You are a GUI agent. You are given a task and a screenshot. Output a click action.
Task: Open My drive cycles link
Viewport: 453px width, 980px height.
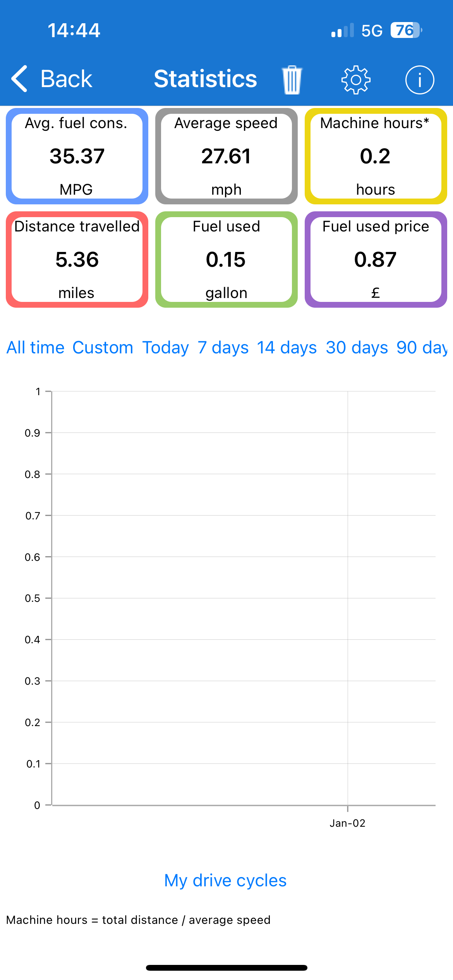225,881
